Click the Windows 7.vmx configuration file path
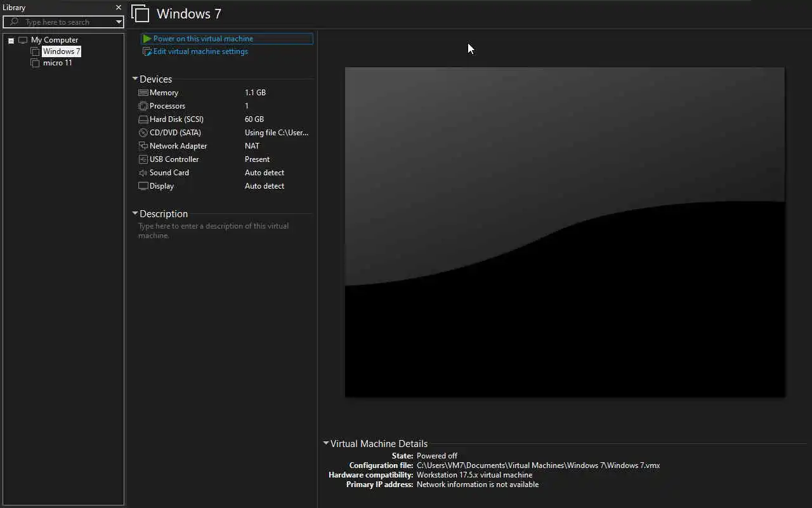This screenshot has width=812, height=508. [538, 465]
